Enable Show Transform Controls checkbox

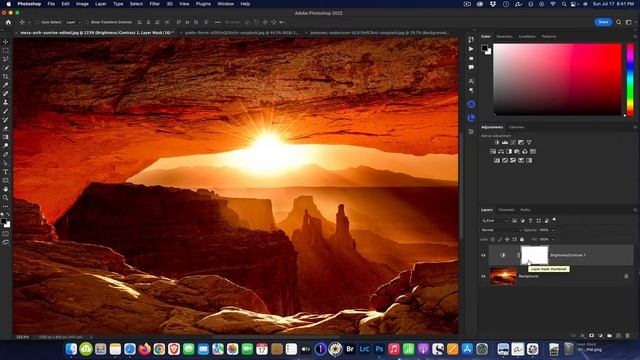click(x=87, y=22)
